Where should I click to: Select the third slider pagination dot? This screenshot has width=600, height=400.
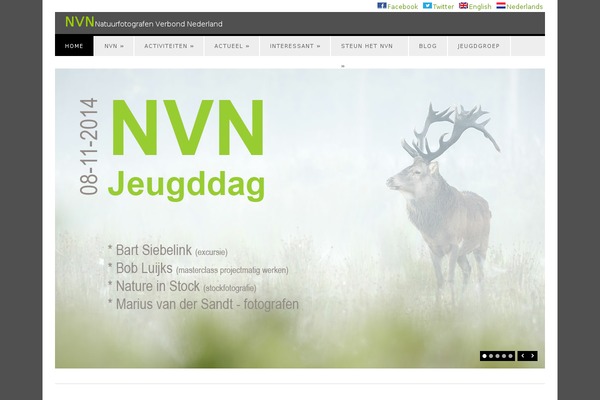[x=497, y=356]
